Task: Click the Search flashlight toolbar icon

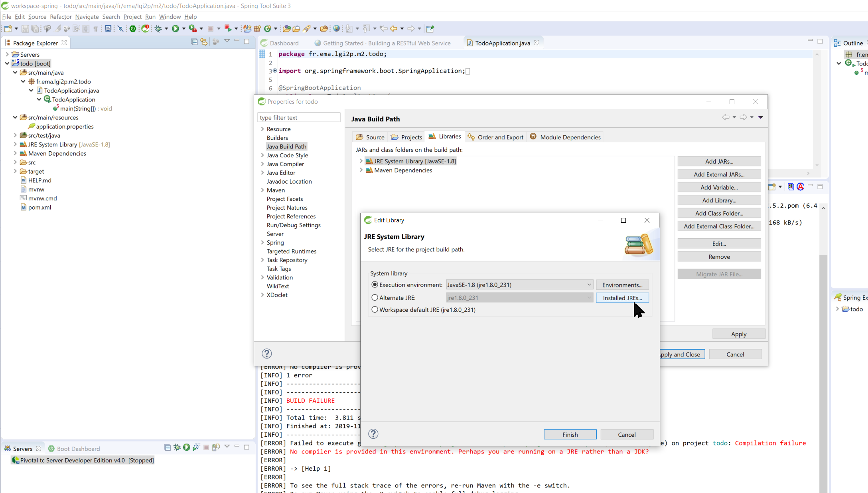Action: 306,28
